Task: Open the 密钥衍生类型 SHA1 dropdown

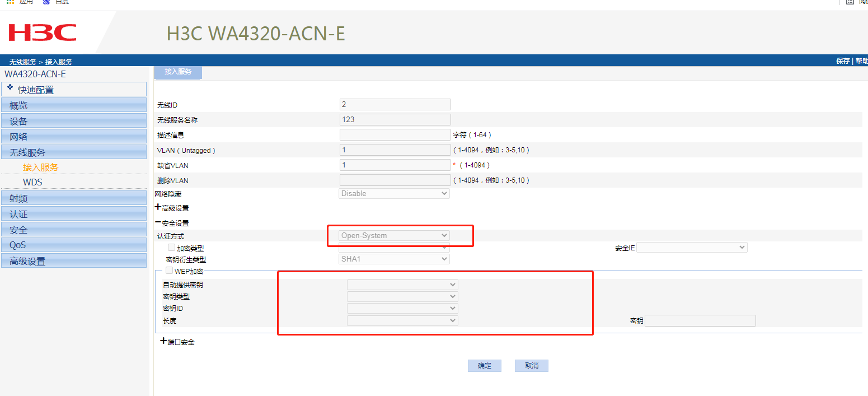Action: click(395, 259)
